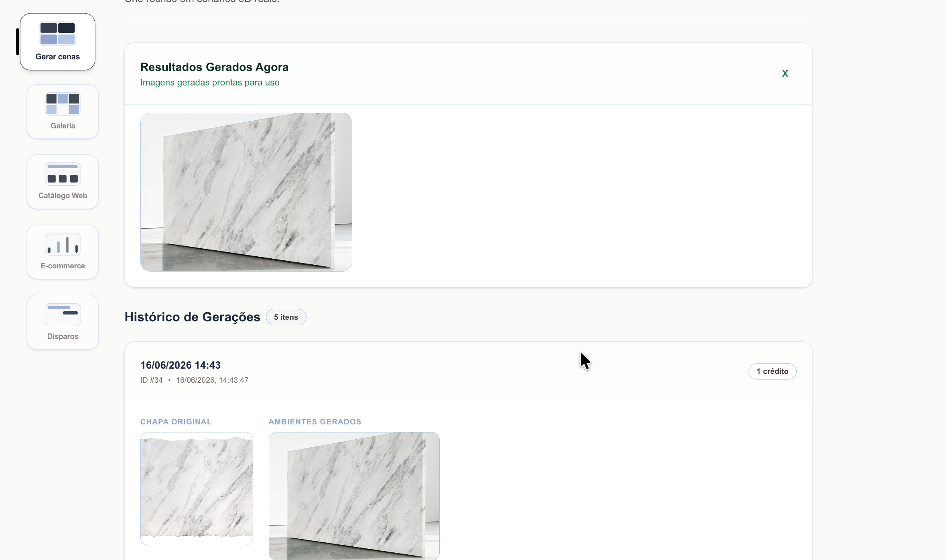Click the Histórico de Gerações heading
This screenshot has width=946, height=560.
[x=192, y=317]
